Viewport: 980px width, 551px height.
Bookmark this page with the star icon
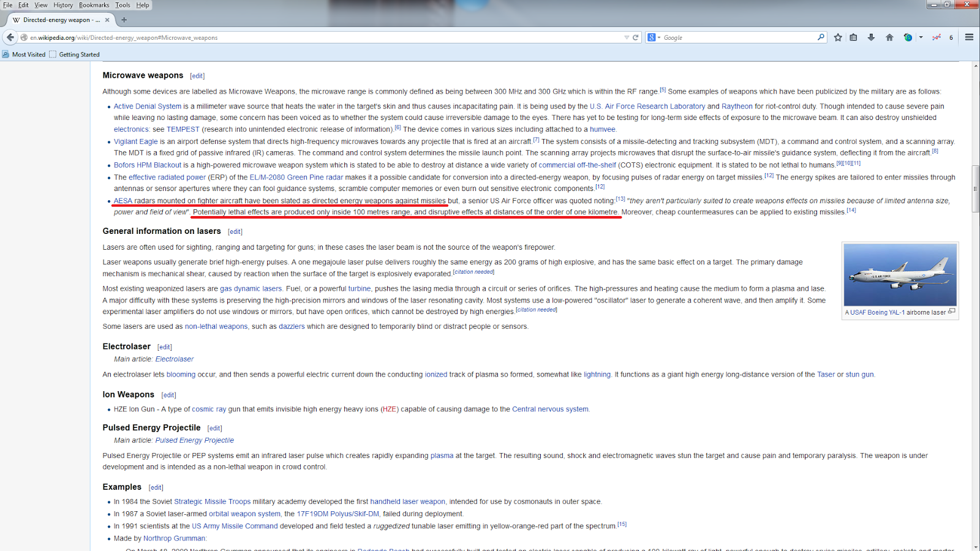838,37
